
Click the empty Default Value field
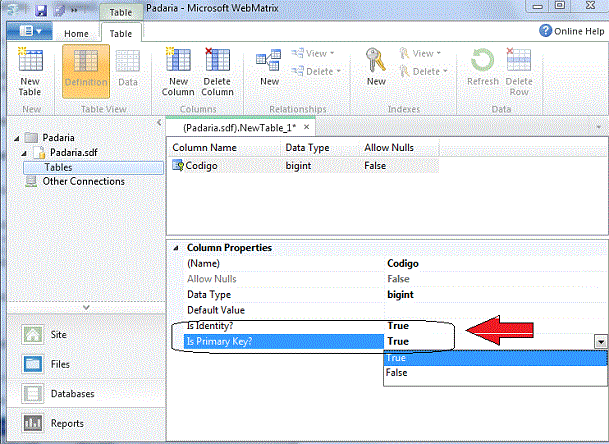click(495, 310)
